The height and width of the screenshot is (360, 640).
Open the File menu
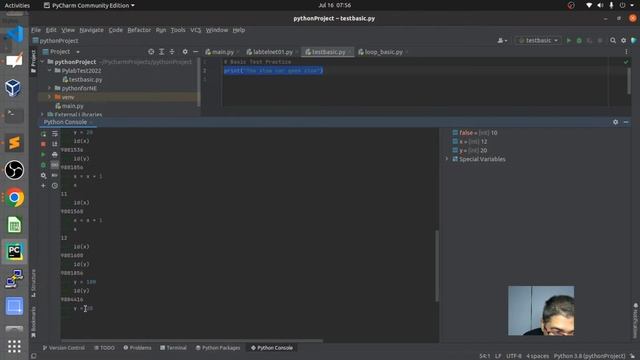[x=36, y=30]
